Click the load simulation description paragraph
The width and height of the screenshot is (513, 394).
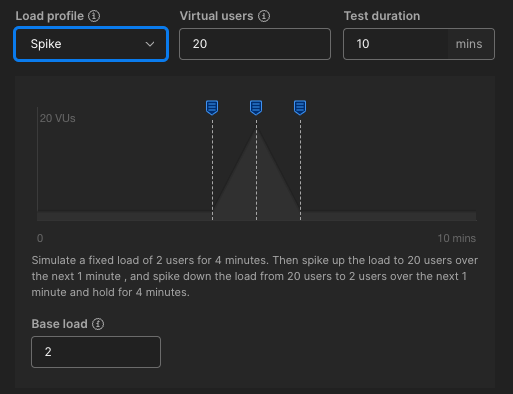click(x=255, y=276)
